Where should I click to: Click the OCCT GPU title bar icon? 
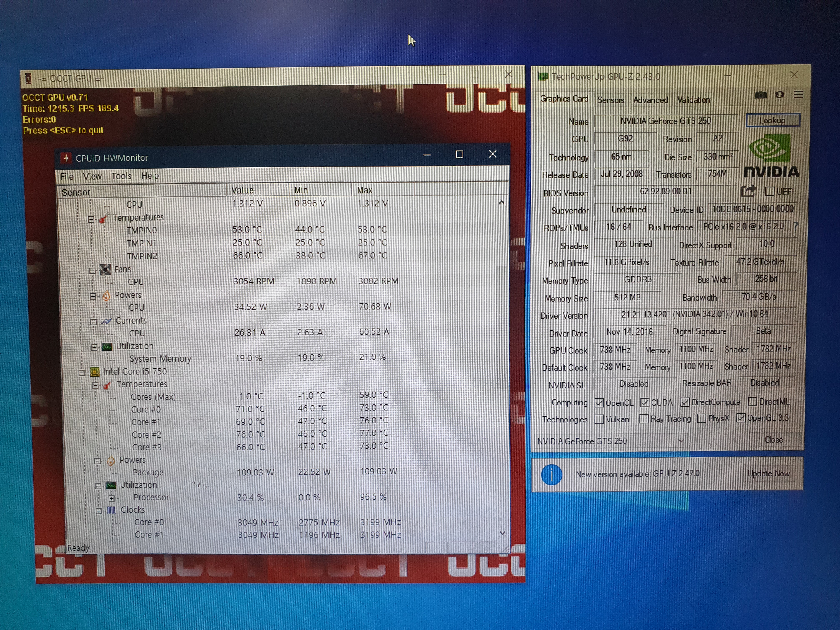[x=28, y=79]
